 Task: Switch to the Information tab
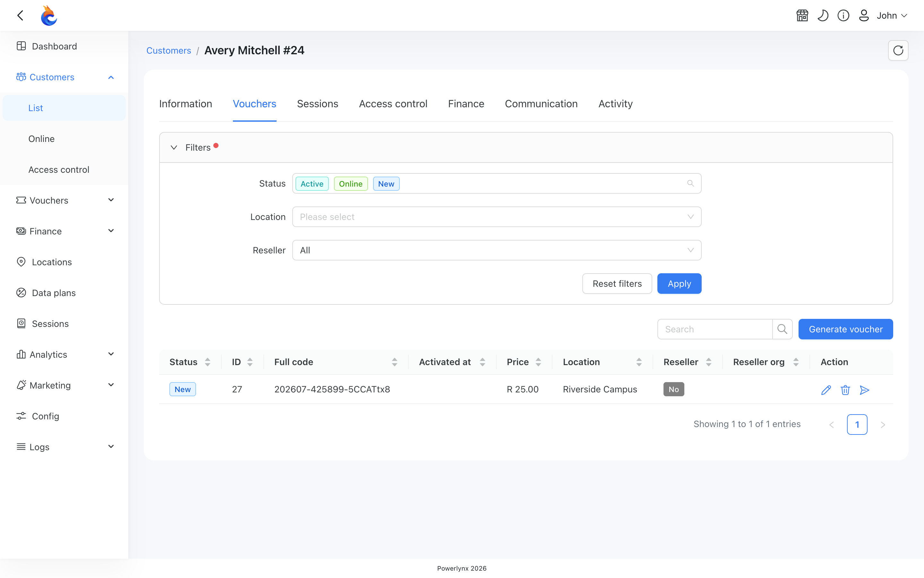click(x=185, y=104)
